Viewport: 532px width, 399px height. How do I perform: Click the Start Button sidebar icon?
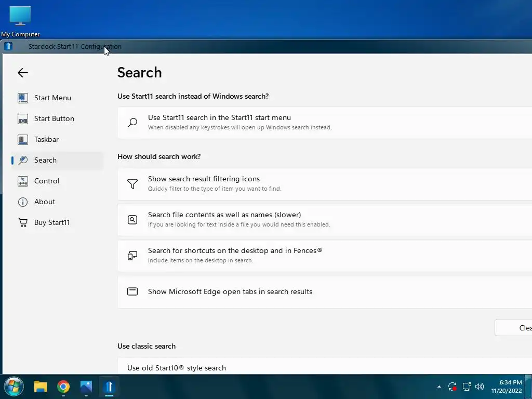click(23, 119)
